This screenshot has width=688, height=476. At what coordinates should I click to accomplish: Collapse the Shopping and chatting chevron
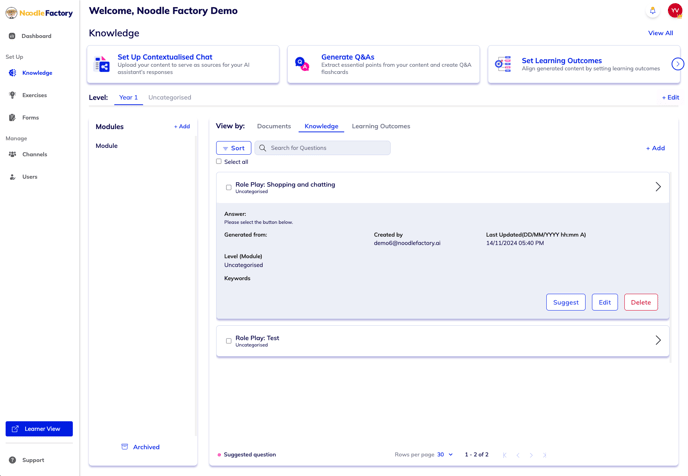click(658, 187)
